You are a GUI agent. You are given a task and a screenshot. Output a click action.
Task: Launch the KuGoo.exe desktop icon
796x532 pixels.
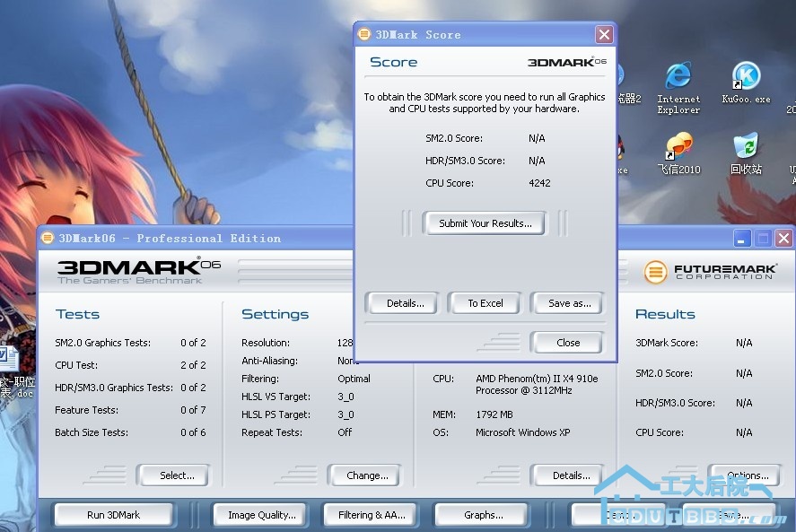pyautogui.click(x=746, y=79)
